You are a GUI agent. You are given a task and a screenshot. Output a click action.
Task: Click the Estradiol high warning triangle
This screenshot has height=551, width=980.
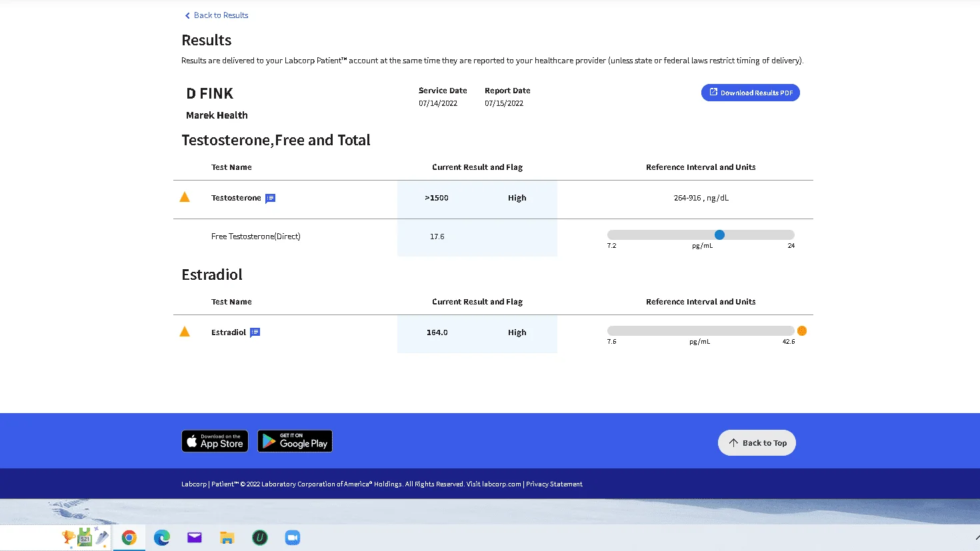click(x=185, y=332)
